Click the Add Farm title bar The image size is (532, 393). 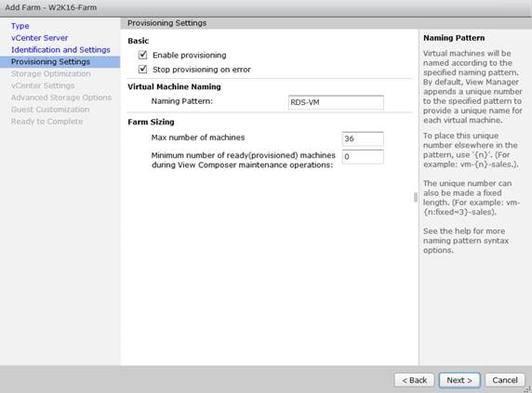click(x=266, y=7)
